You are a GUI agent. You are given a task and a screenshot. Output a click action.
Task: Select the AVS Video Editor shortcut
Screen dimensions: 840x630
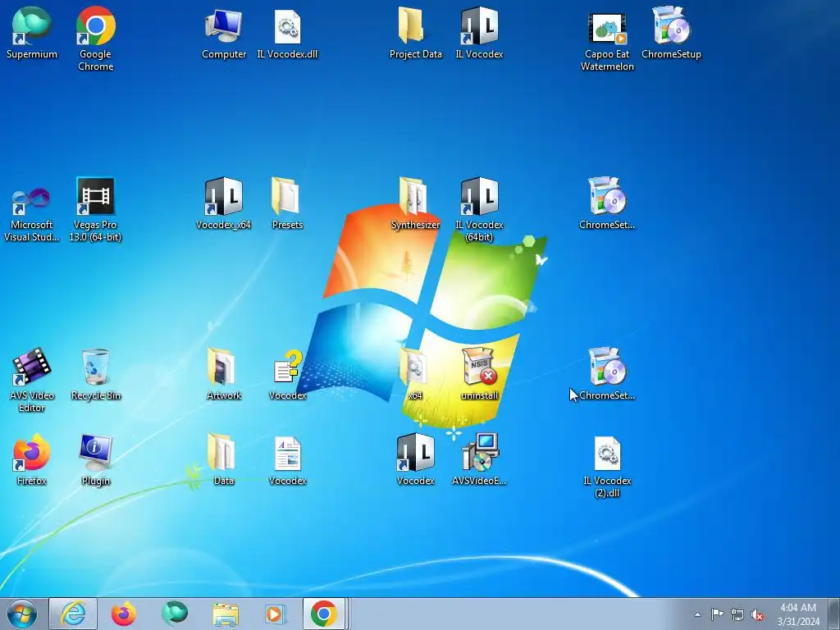(x=32, y=381)
